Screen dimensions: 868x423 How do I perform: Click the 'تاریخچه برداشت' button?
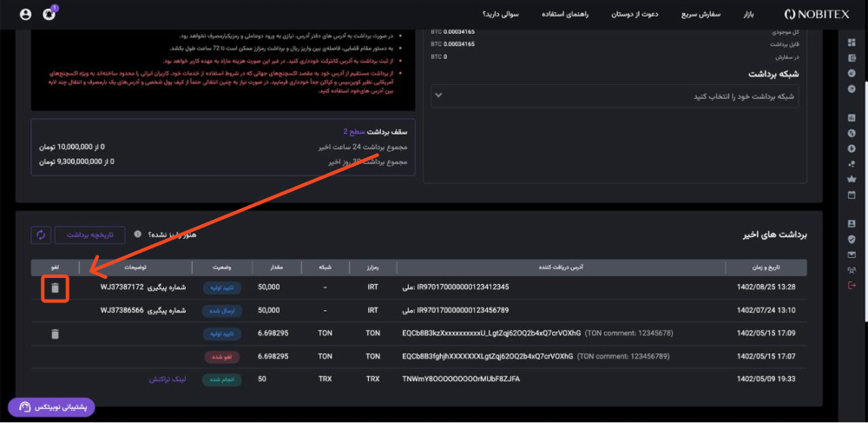pos(89,235)
